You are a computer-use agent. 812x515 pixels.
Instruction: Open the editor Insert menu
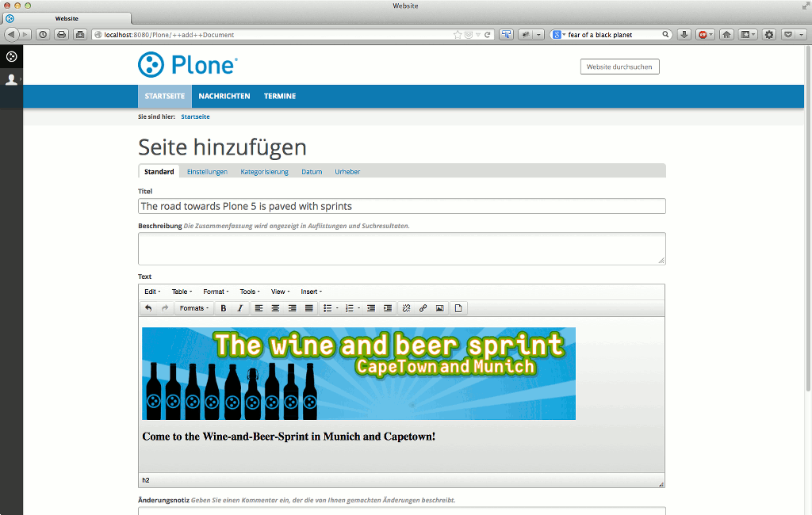click(311, 292)
